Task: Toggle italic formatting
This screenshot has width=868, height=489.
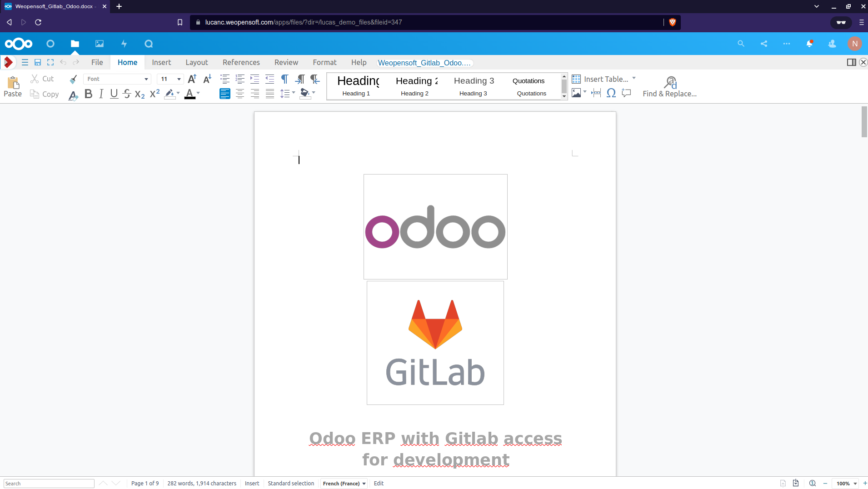Action: pyautogui.click(x=101, y=94)
